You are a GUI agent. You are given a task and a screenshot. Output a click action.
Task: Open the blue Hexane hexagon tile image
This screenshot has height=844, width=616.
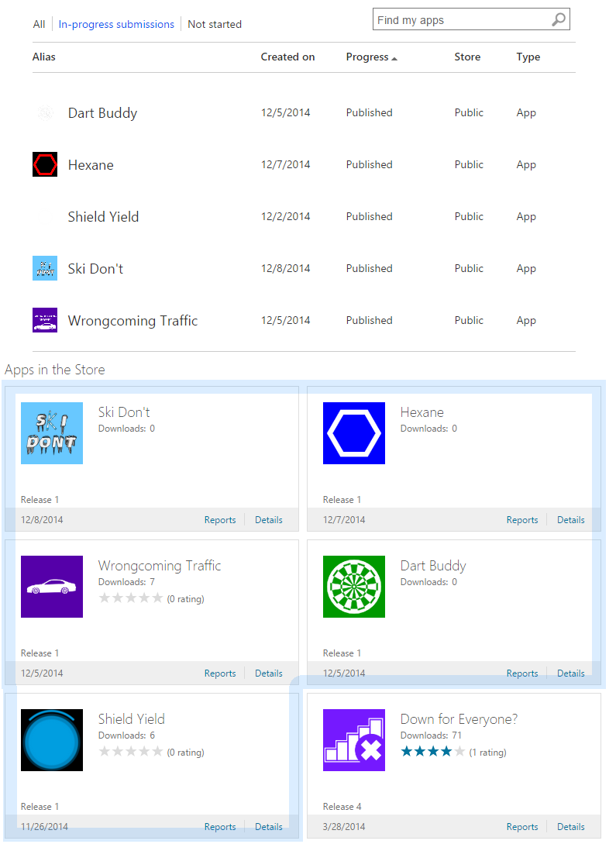pyautogui.click(x=354, y=433)
